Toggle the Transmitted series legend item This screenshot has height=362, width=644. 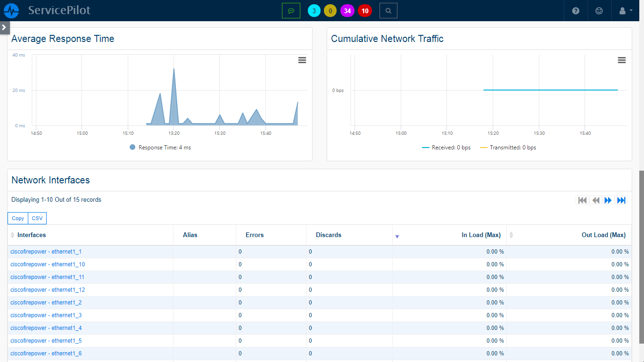click(x=508, y=148)
